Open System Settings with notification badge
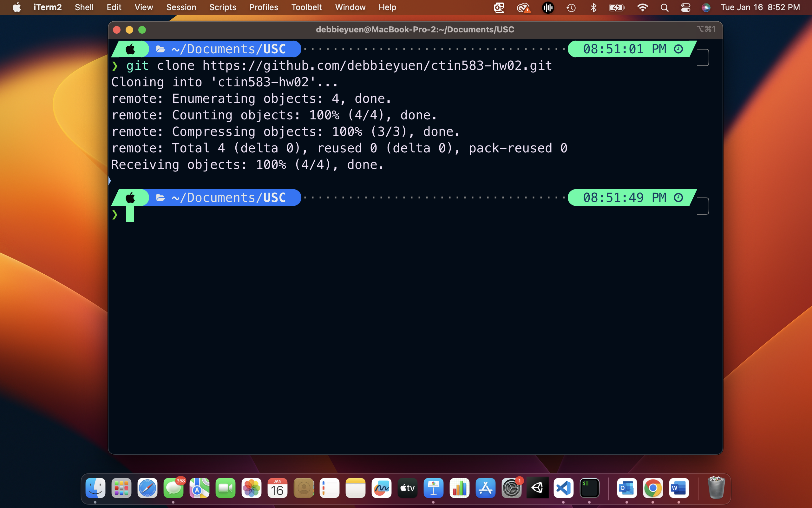 click(x=512, y=488)
